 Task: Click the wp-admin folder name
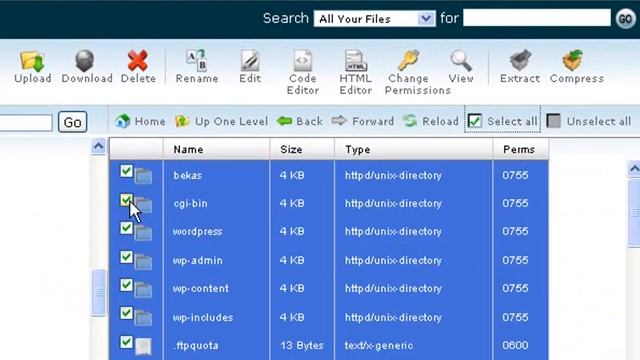tap(198, 260)
